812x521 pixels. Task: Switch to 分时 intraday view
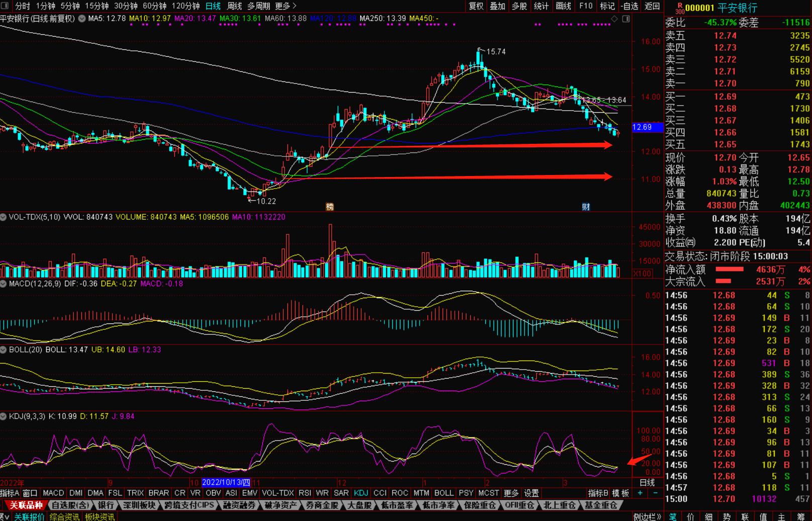tap(23, 6)
